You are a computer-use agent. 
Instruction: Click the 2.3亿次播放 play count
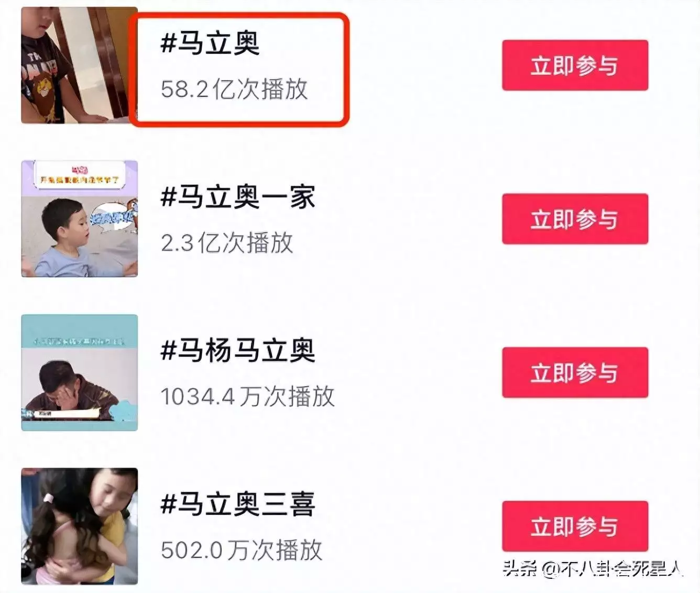click(227, 243)
